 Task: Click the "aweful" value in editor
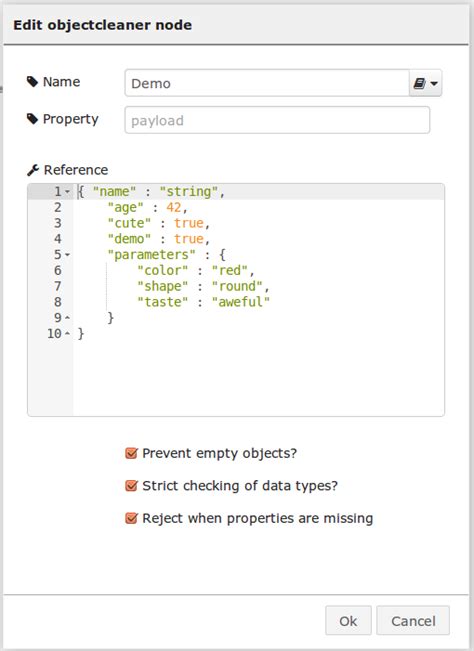[241, 302]
